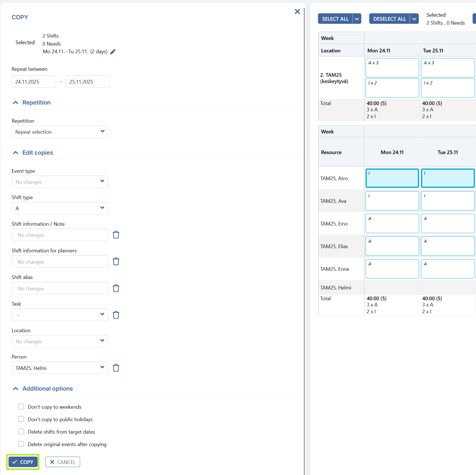Image resolution: width=476 pixels, height=475 pixels.
Task: Click the TAM25, Atro resource label
Action: (x=334, y=178)
